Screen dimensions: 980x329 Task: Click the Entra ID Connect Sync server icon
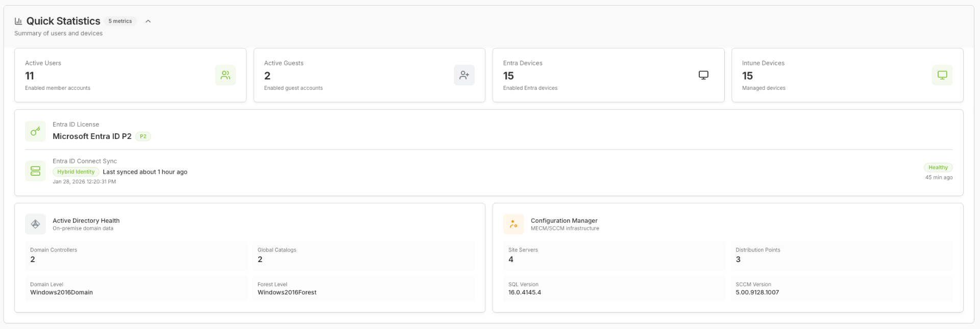pos(35,171)
